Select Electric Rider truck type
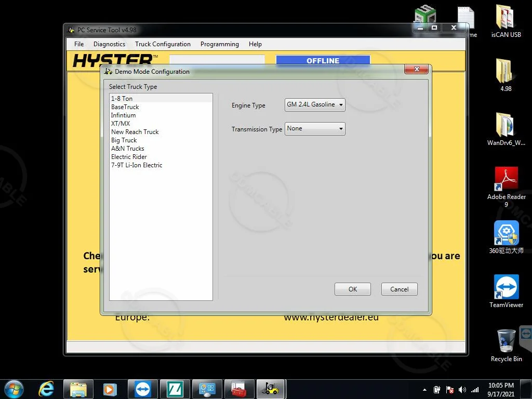This screenshot has width=532, height=399. [x=161, y=157]
